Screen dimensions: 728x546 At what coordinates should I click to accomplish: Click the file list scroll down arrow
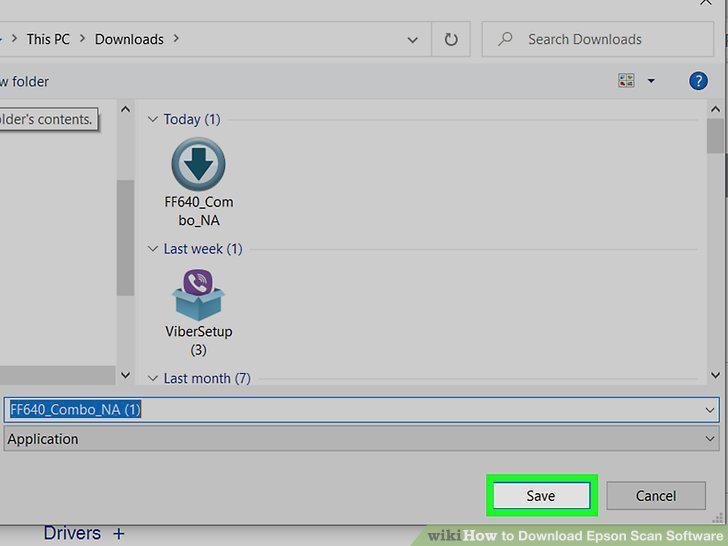[715, 375]
